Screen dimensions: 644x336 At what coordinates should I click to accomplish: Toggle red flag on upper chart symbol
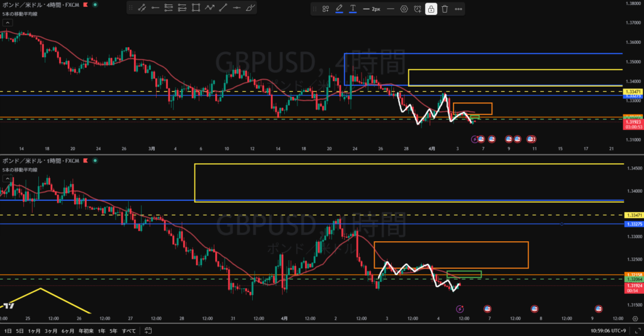tap(85, 4)
